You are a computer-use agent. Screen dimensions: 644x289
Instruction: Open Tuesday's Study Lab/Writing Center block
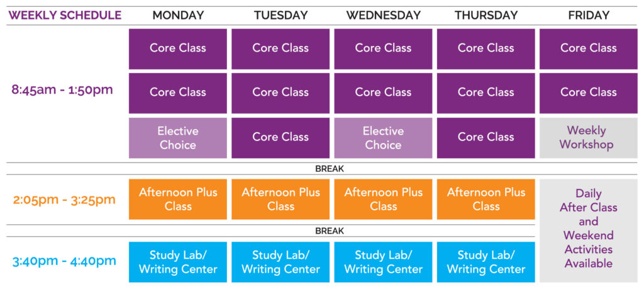coord(280,262)
